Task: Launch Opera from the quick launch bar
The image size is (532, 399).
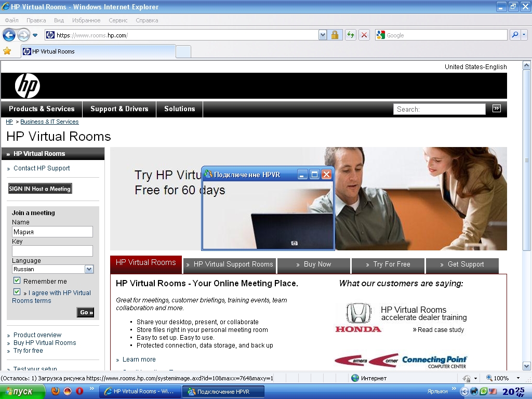Action: [x=79, y=391]
